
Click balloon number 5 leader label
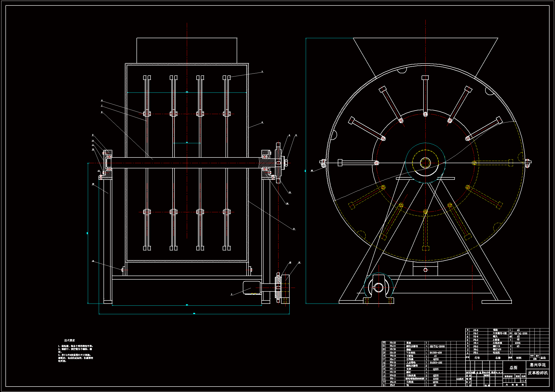pyautogui.click(x=262, y=71)
